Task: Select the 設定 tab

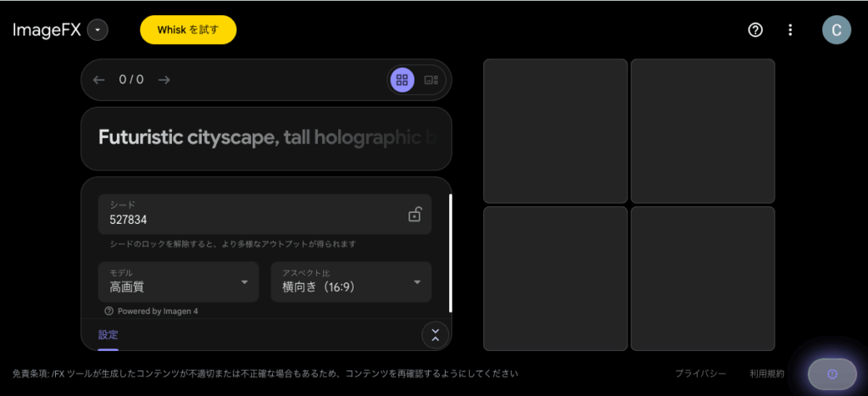Action: (x=108, y=334)
